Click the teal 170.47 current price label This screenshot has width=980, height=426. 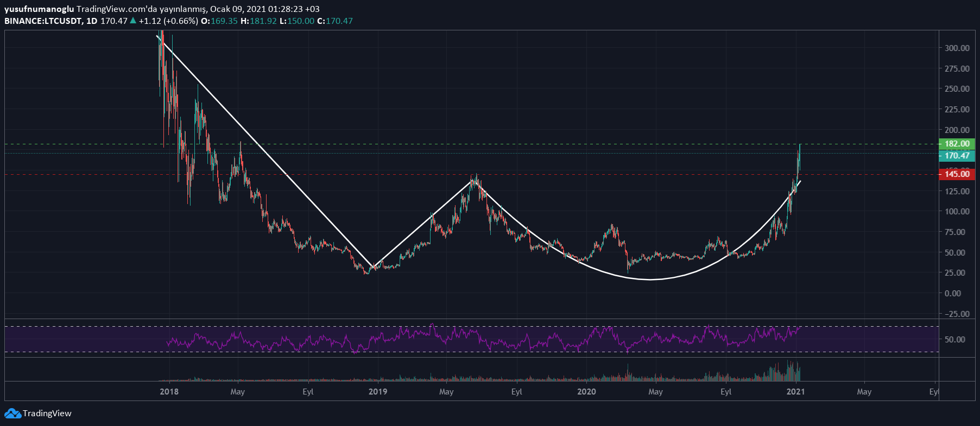(x=957, y=156)
